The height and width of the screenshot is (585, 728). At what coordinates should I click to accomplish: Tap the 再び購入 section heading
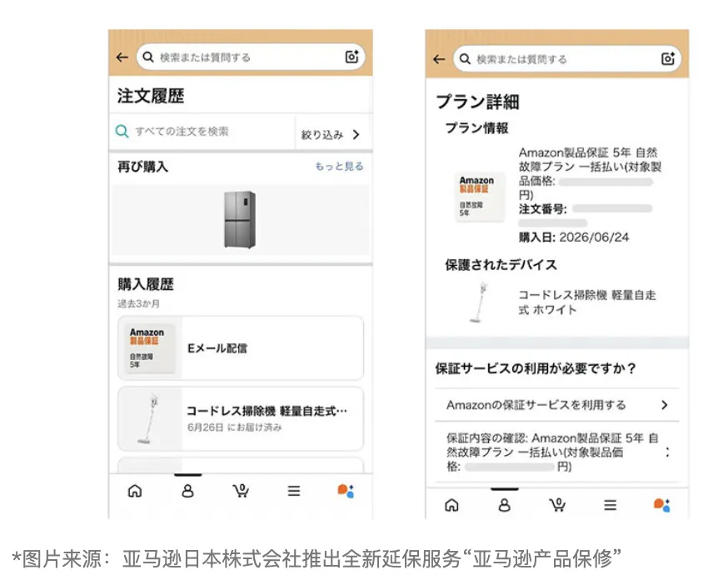point(142,167)
